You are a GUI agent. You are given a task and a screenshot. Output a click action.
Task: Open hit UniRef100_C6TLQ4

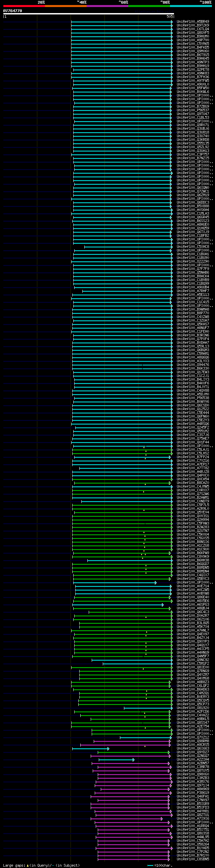point(193,29)
